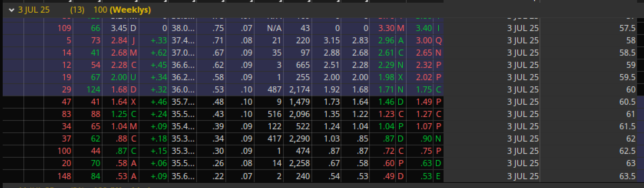Select the 522 open interest cell
644x188 pixels.
298,126
